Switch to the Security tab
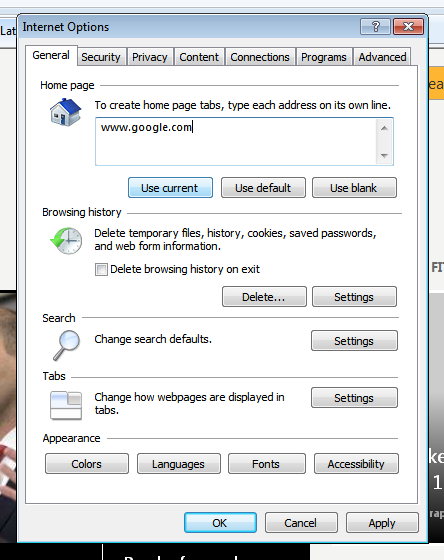The image size is (444, 560). [101, 57]
